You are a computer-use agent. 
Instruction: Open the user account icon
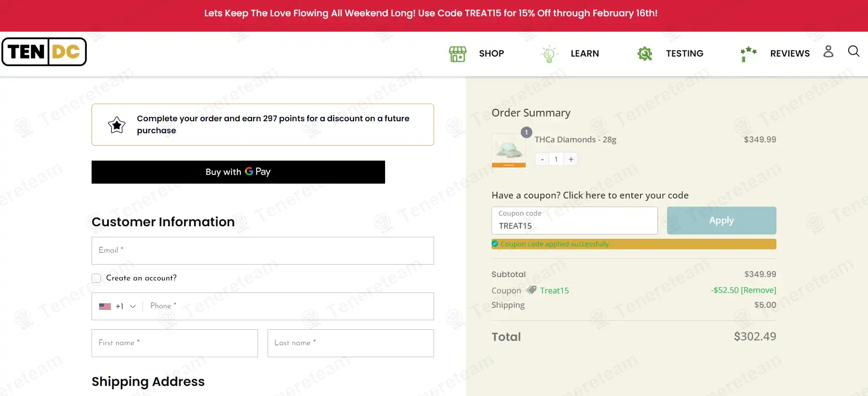[x=828, y=51]
